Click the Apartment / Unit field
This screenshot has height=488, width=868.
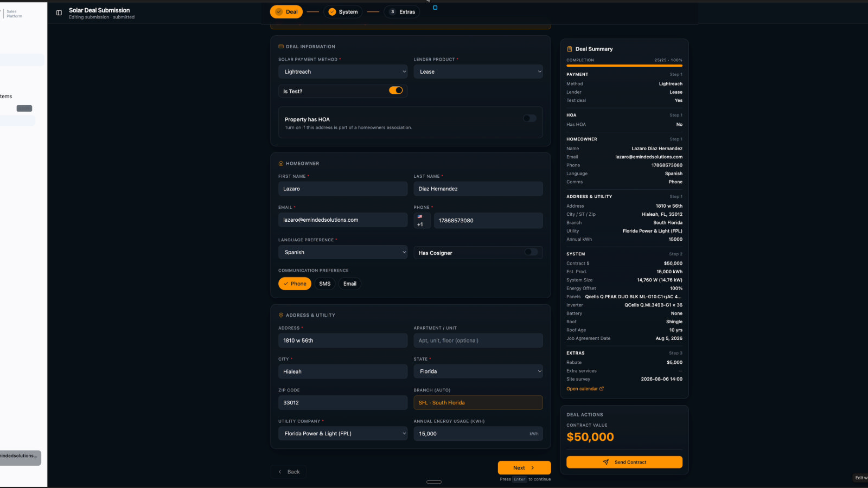coord(478,341)
